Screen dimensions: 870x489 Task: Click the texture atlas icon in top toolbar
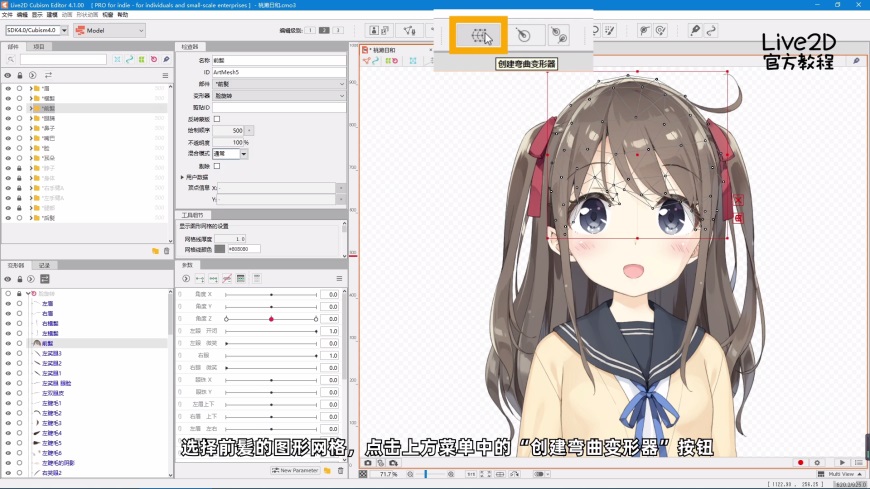(380, 31)
